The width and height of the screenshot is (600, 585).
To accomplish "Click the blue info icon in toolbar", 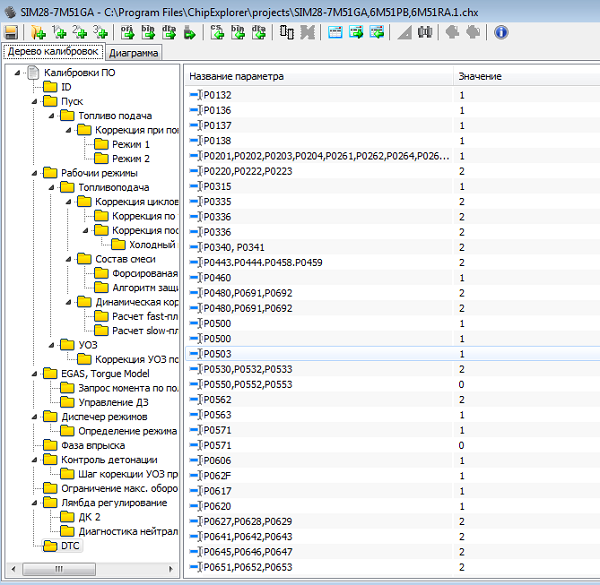I will point(501,32).
